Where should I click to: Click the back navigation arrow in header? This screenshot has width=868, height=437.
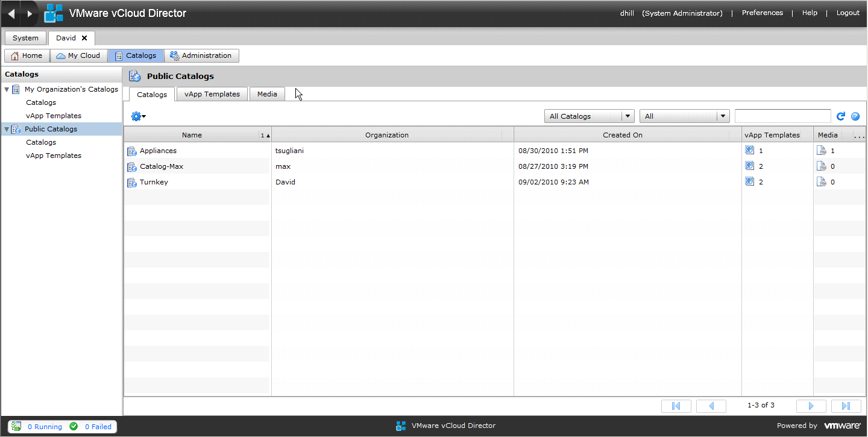click(x=11, y=13)
